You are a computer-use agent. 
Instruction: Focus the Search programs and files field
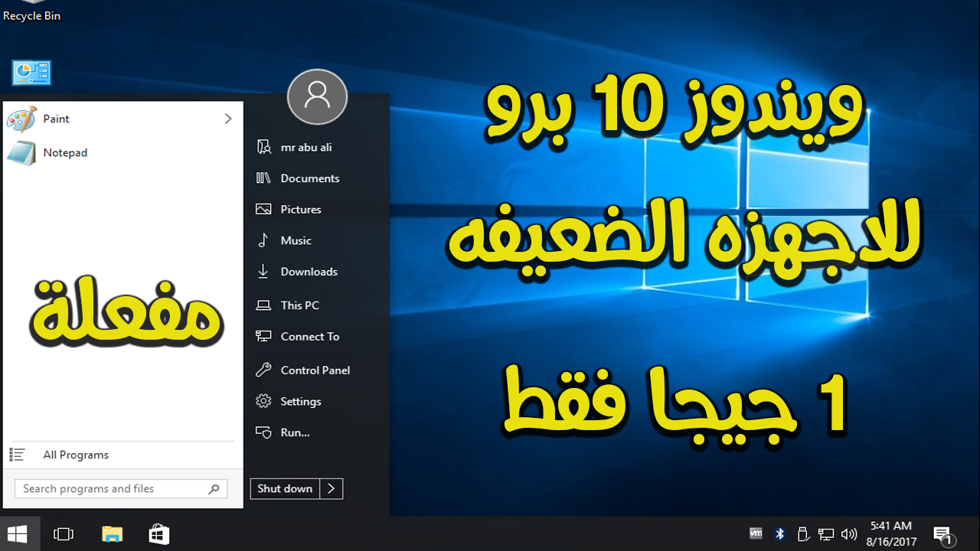[x=121, y=489]
